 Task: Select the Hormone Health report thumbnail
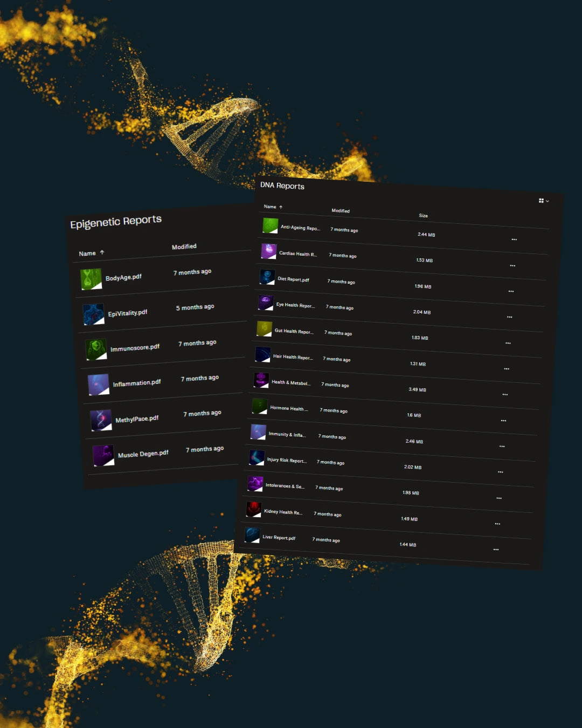(x=260, y=406)
